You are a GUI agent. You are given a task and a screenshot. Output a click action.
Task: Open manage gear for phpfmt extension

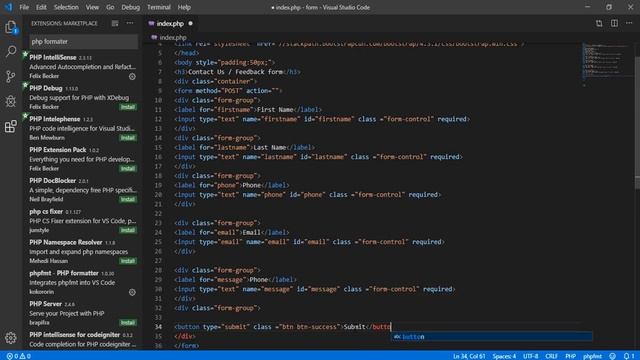click(x=132, y=292)
